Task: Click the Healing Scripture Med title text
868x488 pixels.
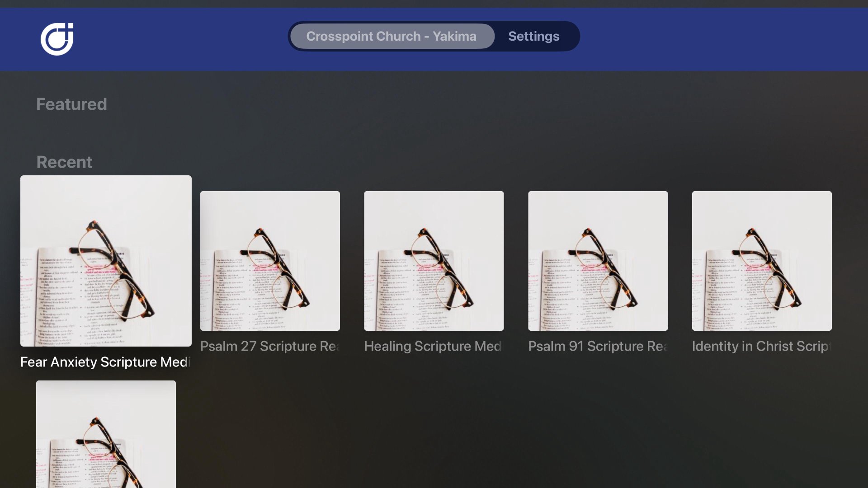Action: coord(433,347)
